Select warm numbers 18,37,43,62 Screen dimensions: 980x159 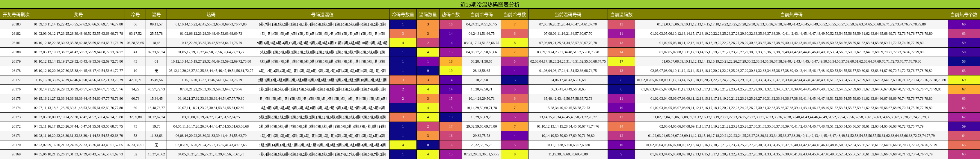[156, 155]
